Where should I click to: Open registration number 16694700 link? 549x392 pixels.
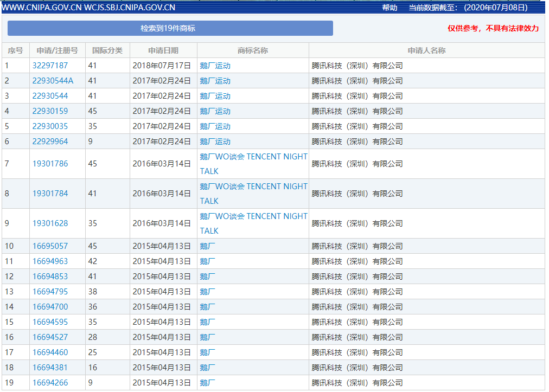(x=50, y=307)
